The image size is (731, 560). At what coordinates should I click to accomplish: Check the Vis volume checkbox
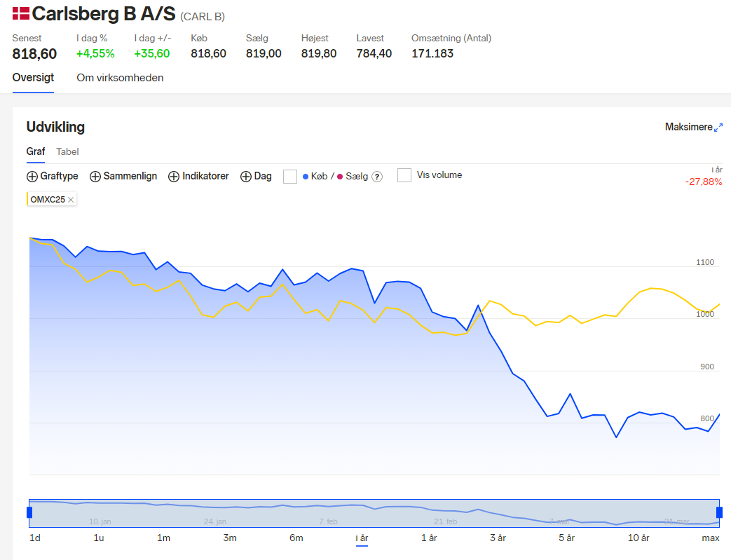(x=404, y=175)
